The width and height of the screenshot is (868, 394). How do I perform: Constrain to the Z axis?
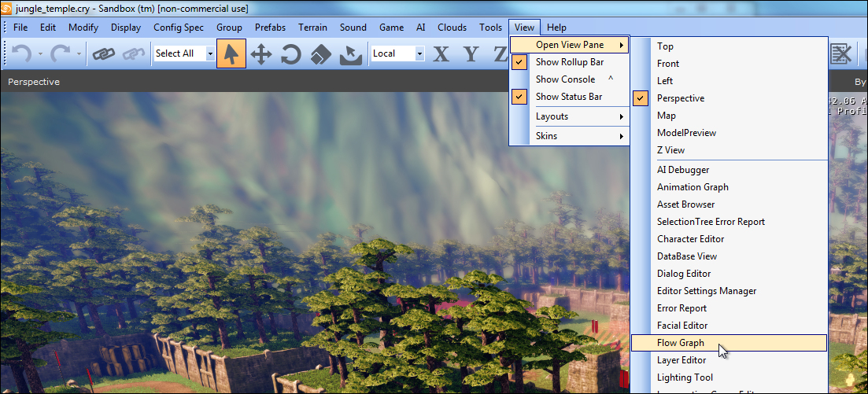click(x=500, y=53)
